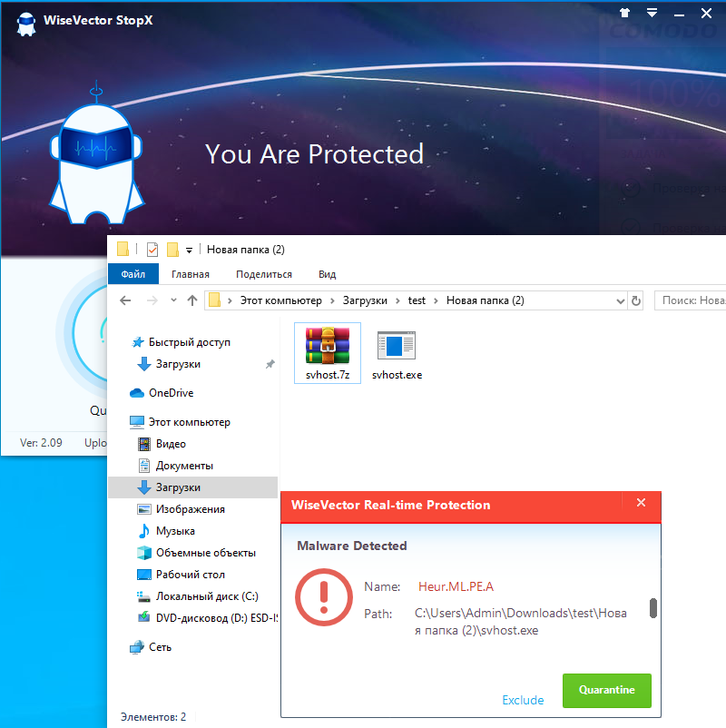Click the Exclude link in alert

click(x=523, y=700)
